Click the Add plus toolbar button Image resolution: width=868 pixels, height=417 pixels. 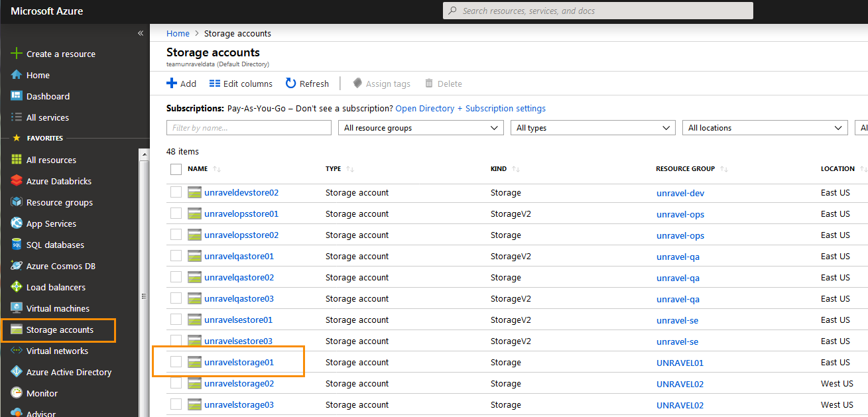point(181,84)
